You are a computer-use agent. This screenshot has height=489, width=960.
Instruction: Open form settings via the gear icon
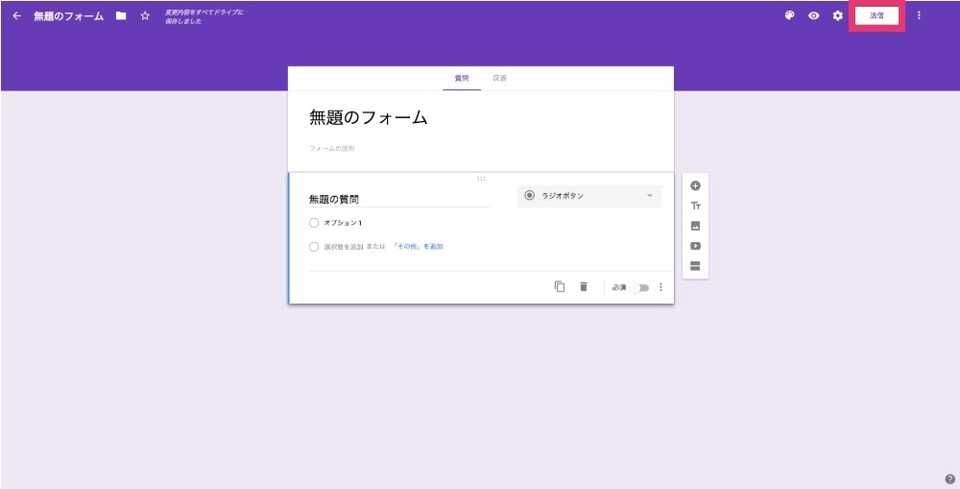tap(838, 16)
